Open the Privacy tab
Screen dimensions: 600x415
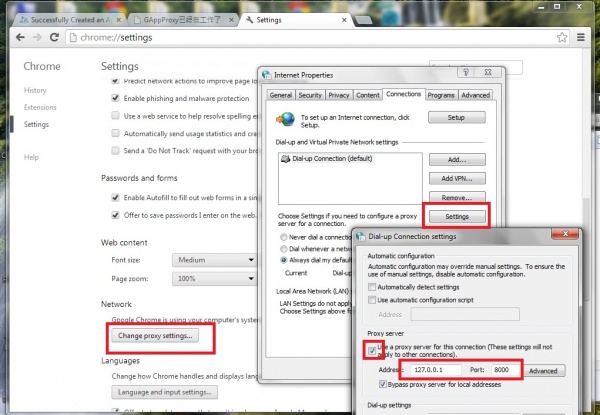[339, 95]
